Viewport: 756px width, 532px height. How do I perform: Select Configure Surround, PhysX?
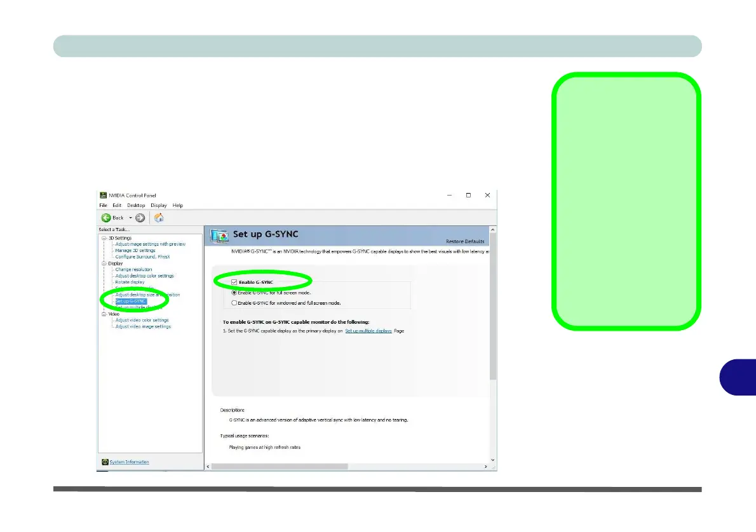click(x=143, y=257)
